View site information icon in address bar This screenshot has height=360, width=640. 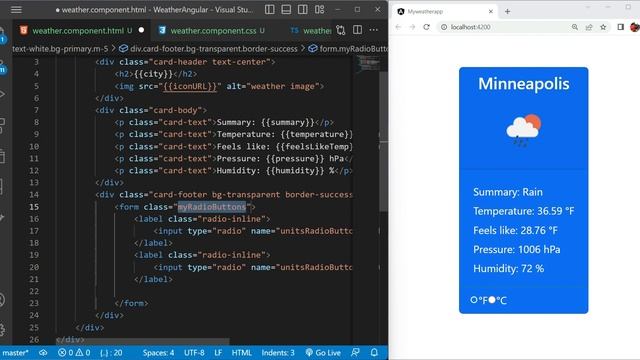443,27
